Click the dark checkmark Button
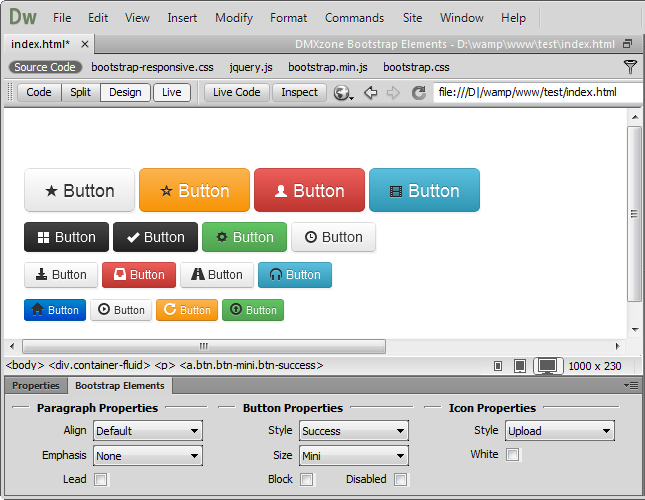 [155, 237]
